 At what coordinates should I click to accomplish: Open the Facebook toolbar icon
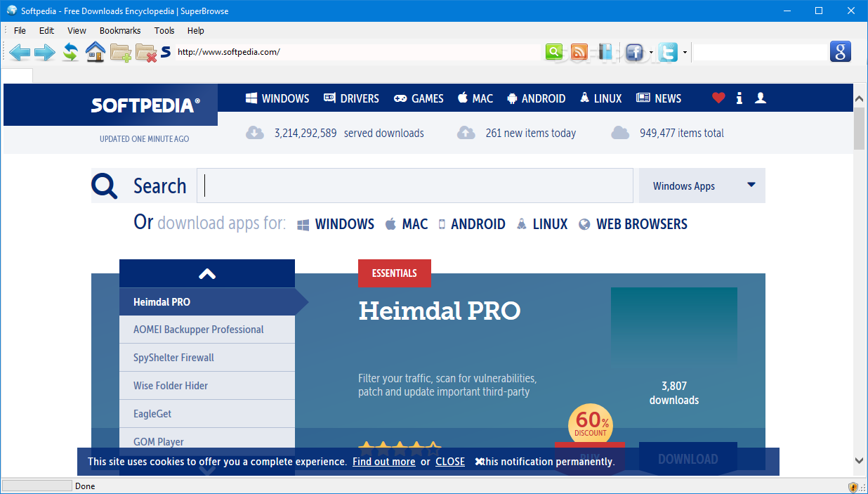[634, 52]
